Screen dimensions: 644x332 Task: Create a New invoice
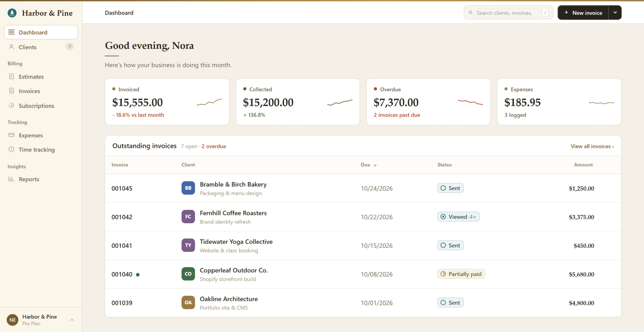(x=583, y=12)
